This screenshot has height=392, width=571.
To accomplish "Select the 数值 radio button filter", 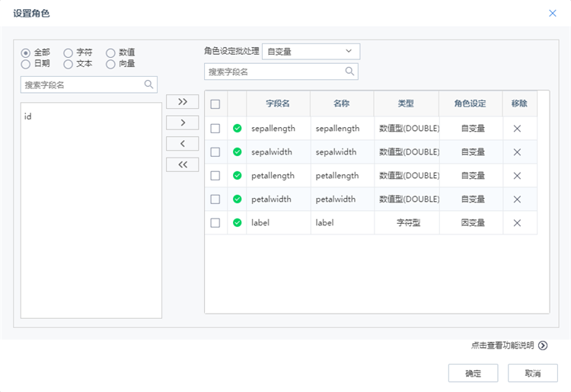I will 111,53.
